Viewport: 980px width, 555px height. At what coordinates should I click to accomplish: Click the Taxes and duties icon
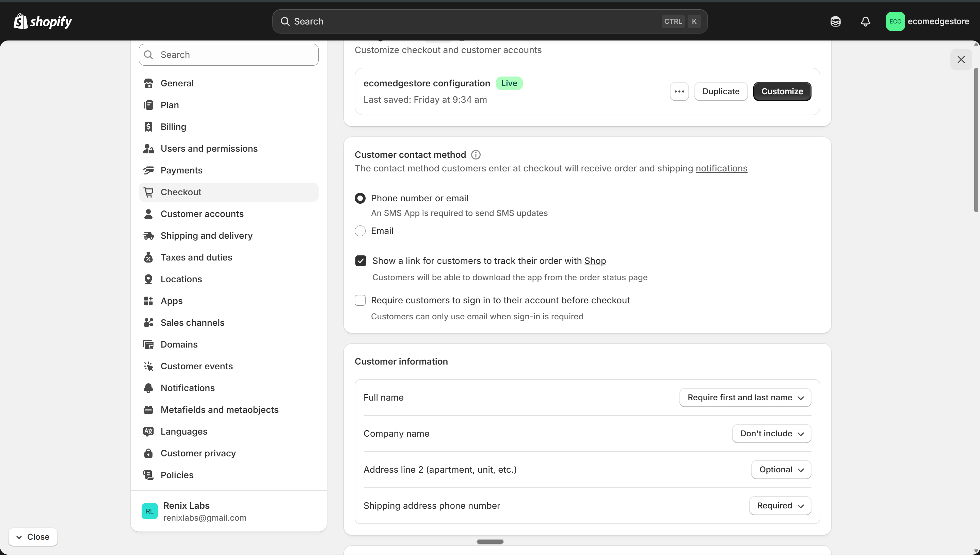[x=149, y=257]
